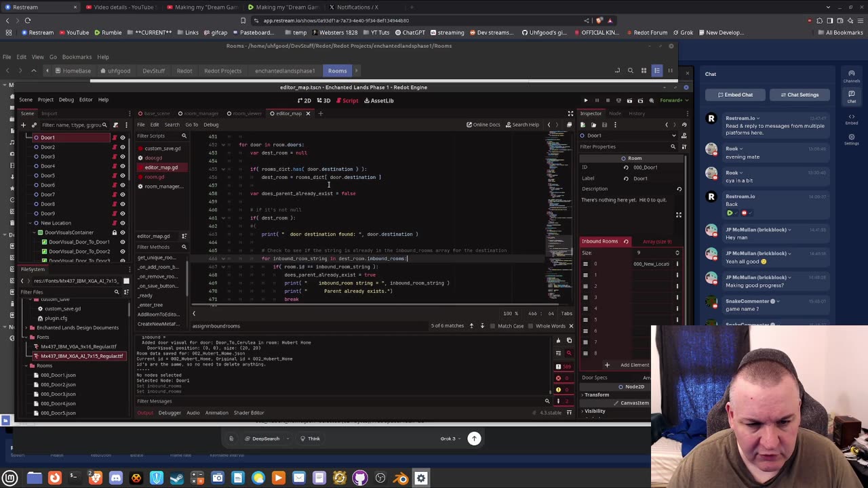Revert the Description property value
Image resolution: width=868 pixels, height=488 pixels.
coord(679,189)
